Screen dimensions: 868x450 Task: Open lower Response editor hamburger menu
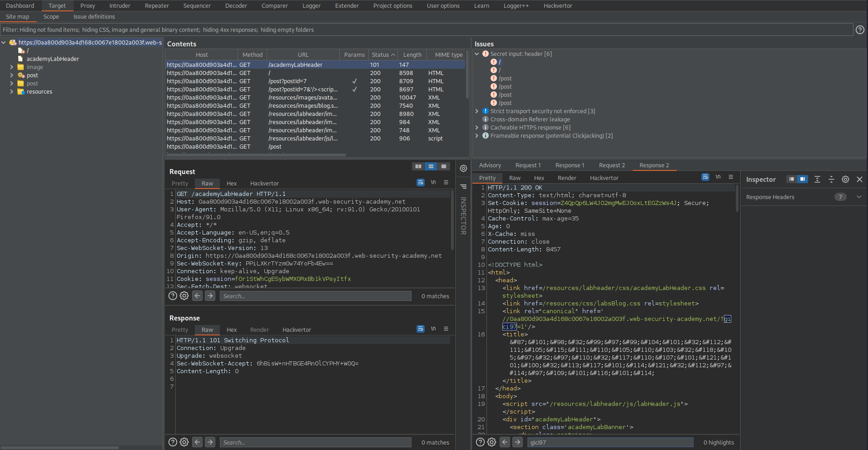pyautogui.click(x=446, y=329)
